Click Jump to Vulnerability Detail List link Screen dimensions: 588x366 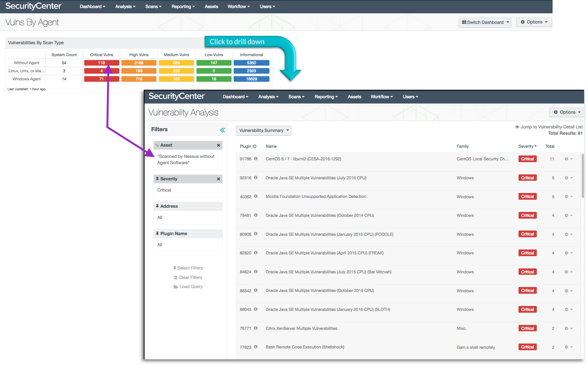[549, 127]
